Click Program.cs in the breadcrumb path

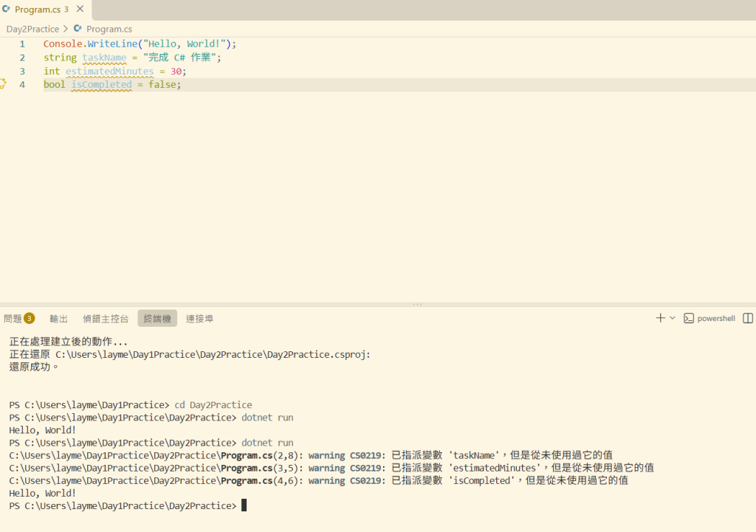click(x=109, y=29)
